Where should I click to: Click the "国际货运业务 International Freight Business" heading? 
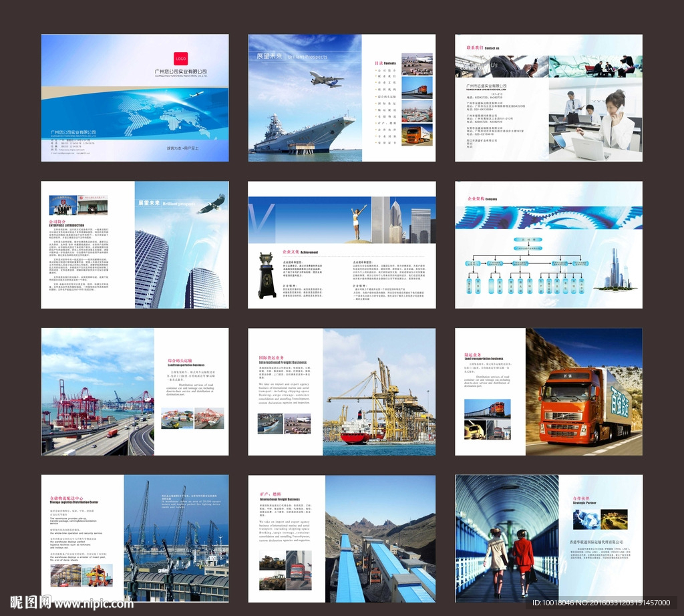coord(283,360)
